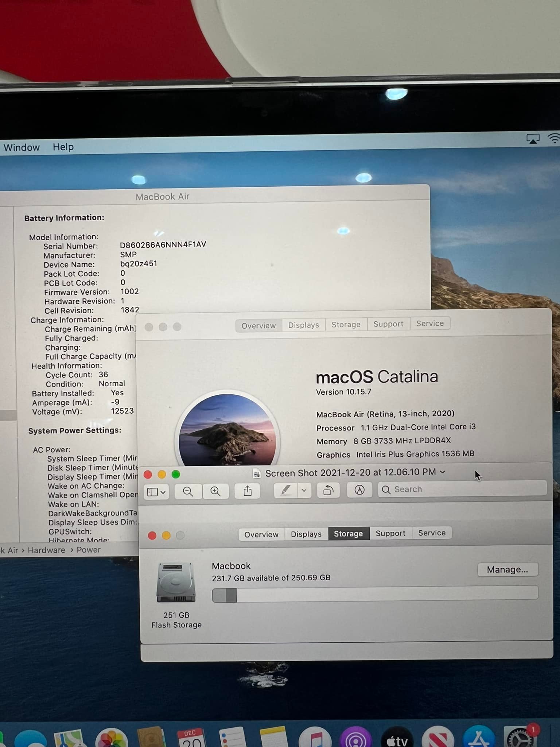Open the Preview sidebar view dropdown
The width and height of the screenshot is (560, 747).
click(x=156, y=492)
